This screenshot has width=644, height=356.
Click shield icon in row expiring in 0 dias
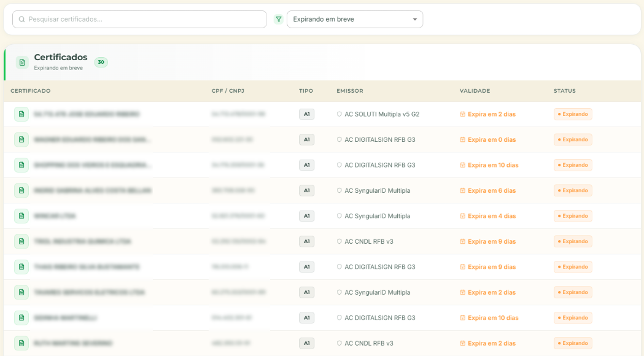point(339,139)
